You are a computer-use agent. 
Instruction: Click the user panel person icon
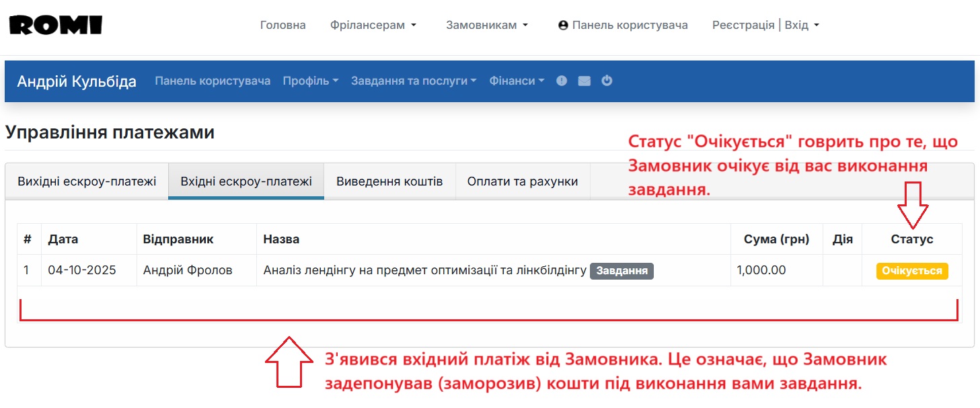(x=562, y=25)
